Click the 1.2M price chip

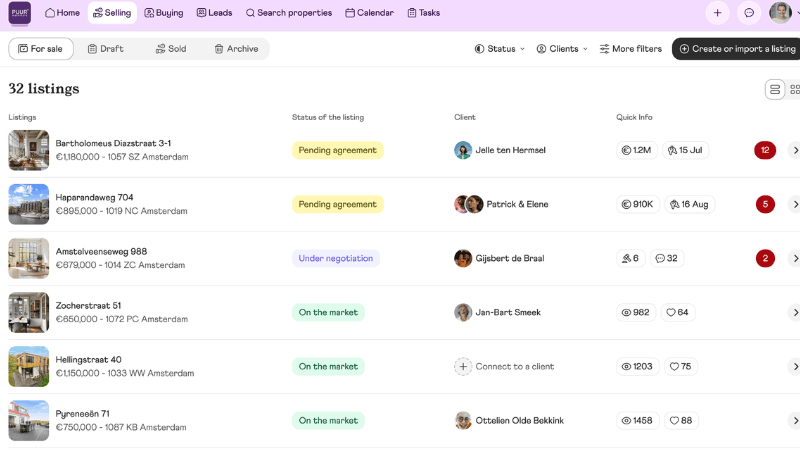click(636, 150)
